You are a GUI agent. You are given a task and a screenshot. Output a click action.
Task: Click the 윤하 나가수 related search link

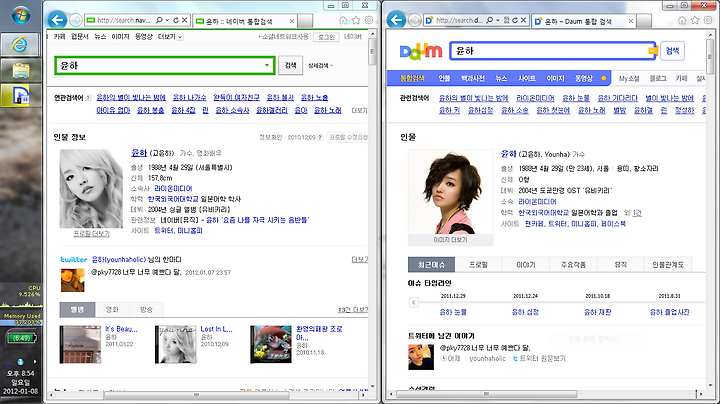pyautogui.click(x=190, y=98)
